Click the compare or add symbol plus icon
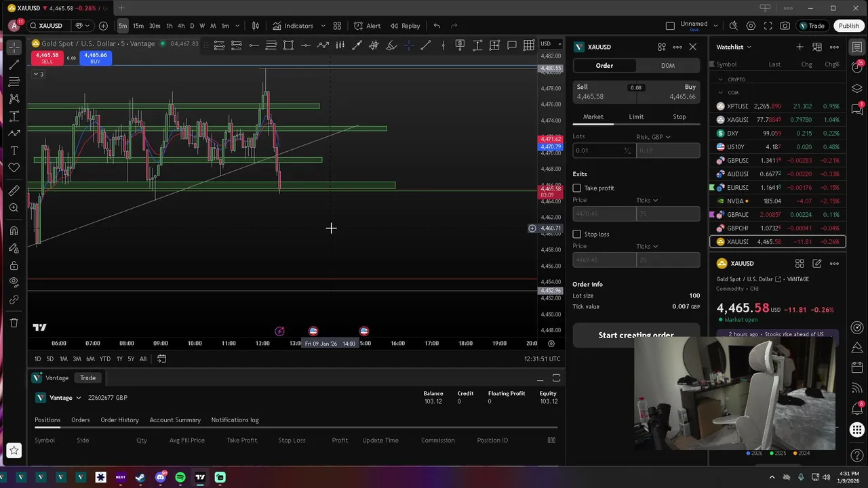868x488 pixels. click(x=103, y=26)
